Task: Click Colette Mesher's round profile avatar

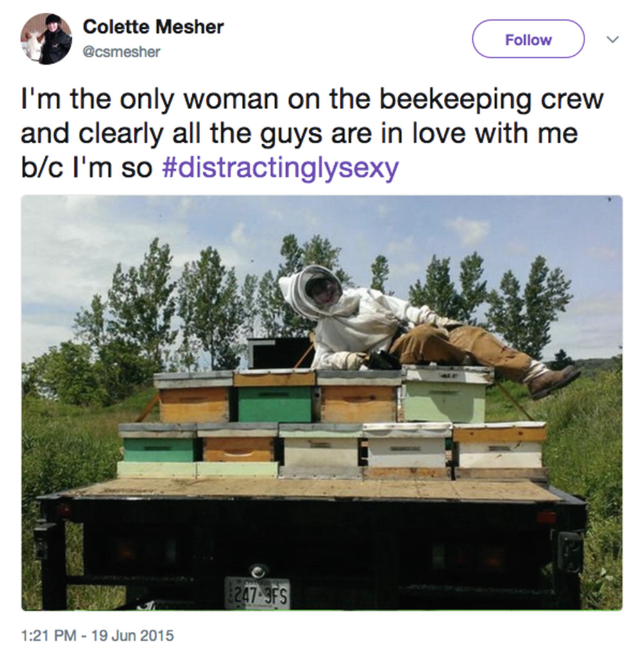Action: (x=46, y=39)
